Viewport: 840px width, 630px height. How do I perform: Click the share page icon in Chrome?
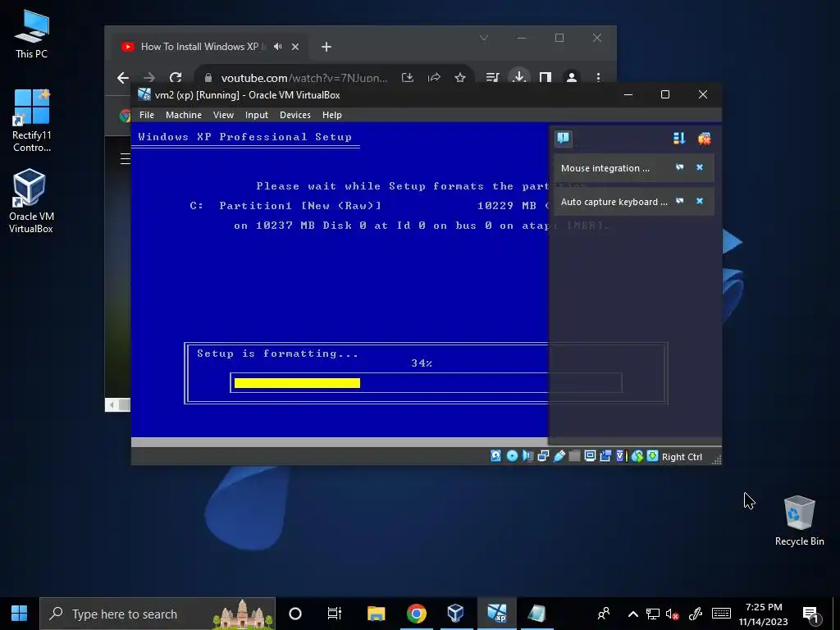(434, 78)
